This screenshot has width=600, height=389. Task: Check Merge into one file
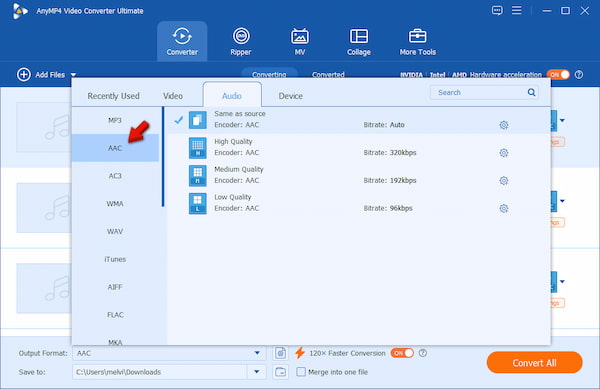301,372
